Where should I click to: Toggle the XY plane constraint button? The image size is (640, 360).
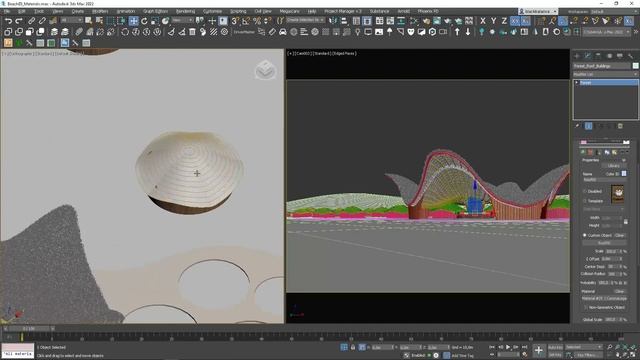[x=515, y=21]
